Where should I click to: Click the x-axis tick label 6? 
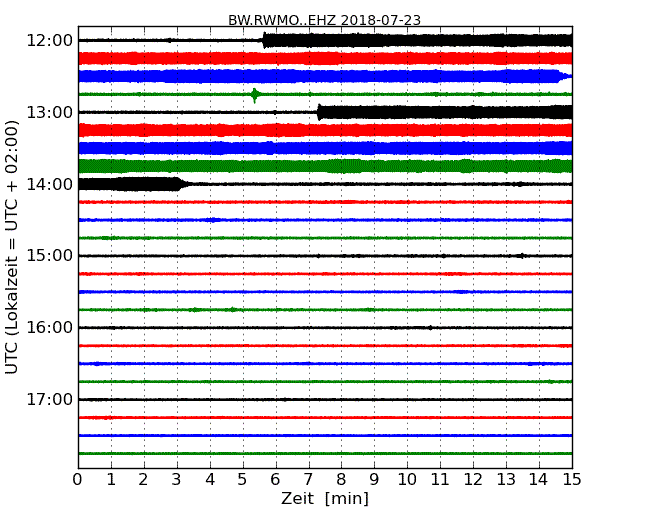[x=276, y=480]
